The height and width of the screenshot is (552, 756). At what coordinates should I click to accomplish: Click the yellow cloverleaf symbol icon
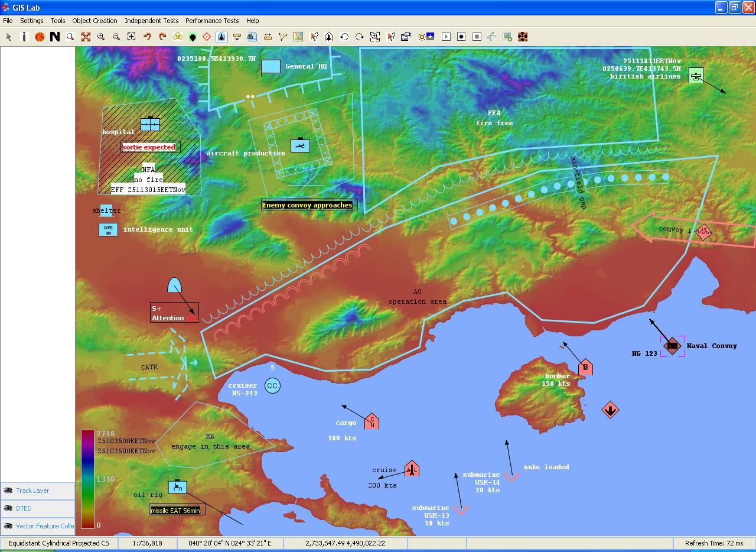click(178, 37)
